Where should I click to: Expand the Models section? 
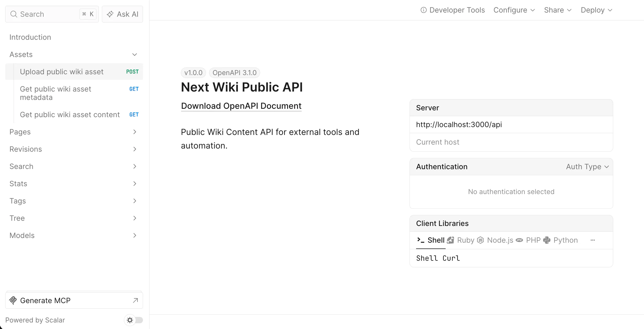tap(135, 235)
